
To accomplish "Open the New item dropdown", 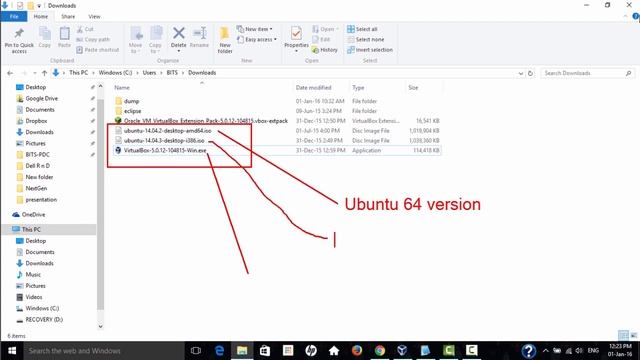I will pyautogui.click(x=255, y=29).
